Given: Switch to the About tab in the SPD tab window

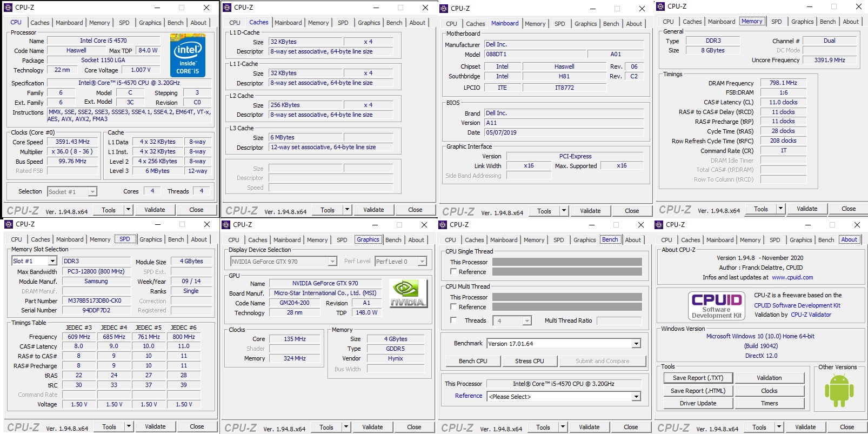Looking at the screenshot, I should point(199,239).
